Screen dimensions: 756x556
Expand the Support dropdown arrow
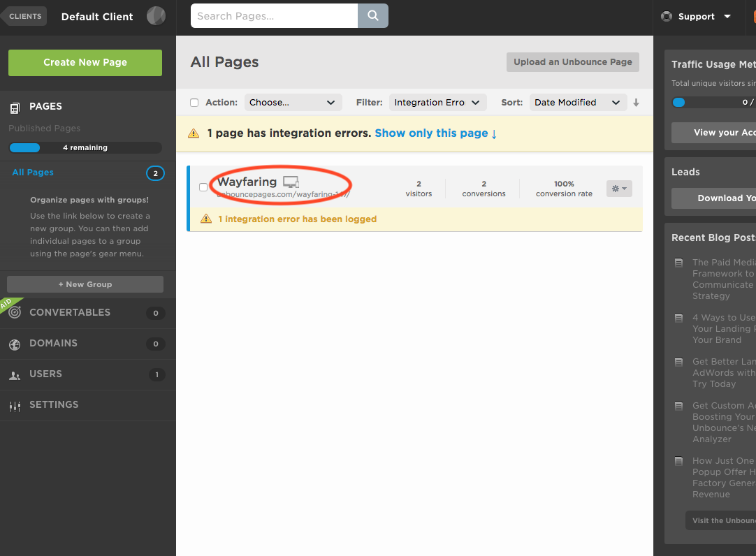(727, 16)
